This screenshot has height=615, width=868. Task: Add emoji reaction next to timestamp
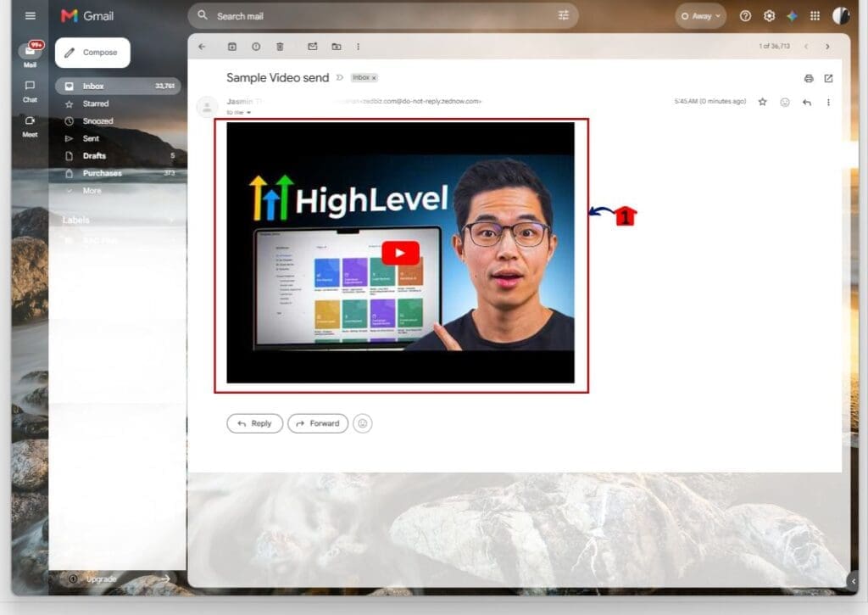(785, 102)
